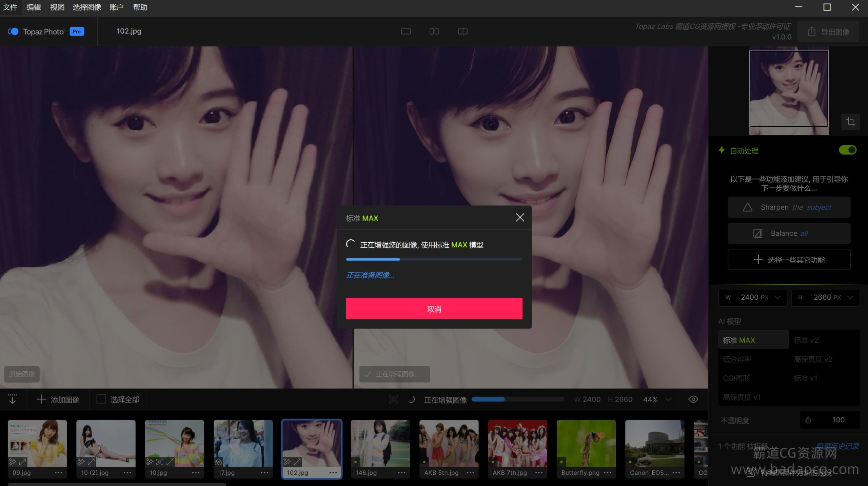Viewport: 868px width, 486px height.
Task: Click the 添加图像 button
Action: [58, 399]
